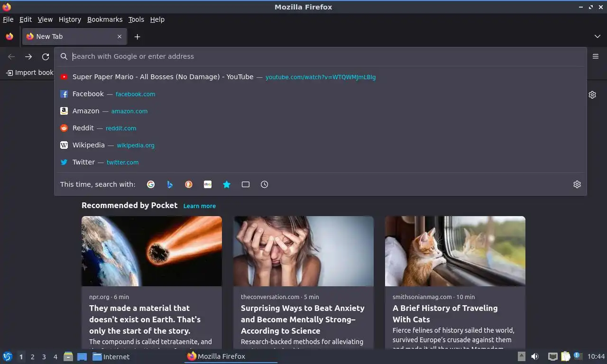Click the Amazon site icon in suggestions
This screenshot has width=607, height=364.
click(x=64, y=111)
